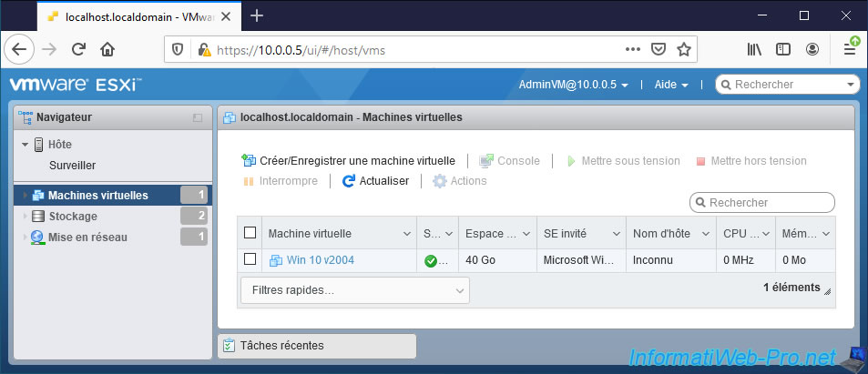Open the Firefox library icon
Viewport: 868px width, 374px height.
pyautogui.click(x=754, y=50)
